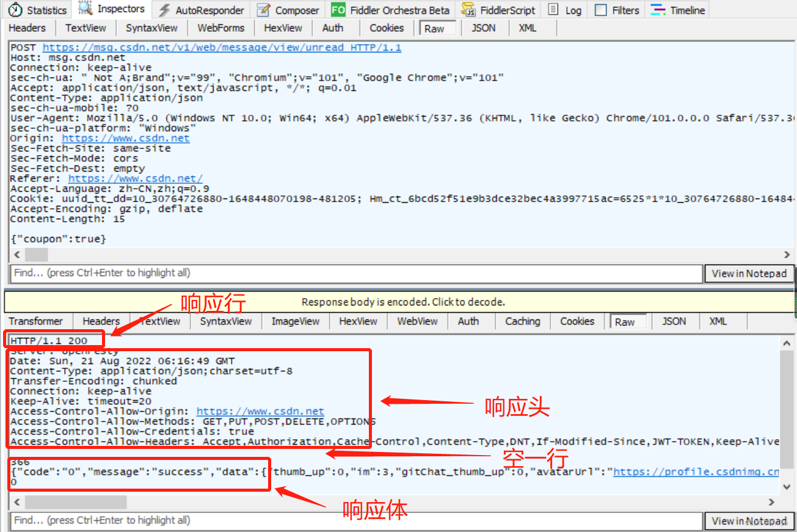Click response vertical scrollbar down arrow
This screenshot has height=532, width=797.
786,487
